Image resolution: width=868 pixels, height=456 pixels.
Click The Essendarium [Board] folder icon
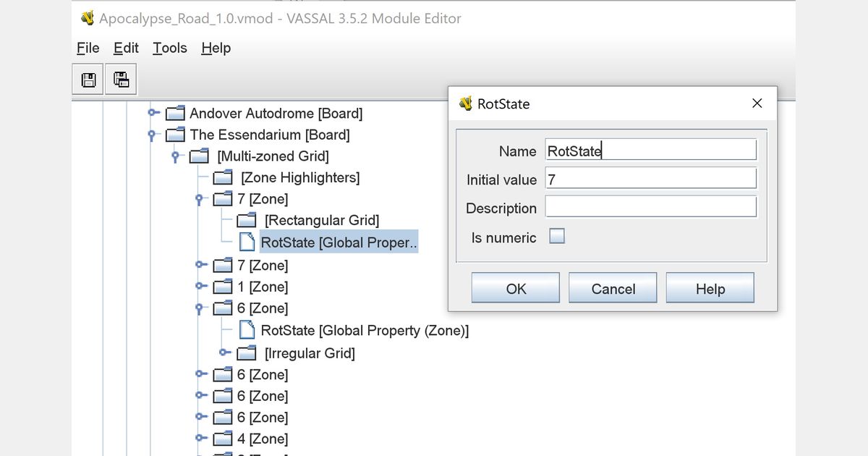point(174,135)
